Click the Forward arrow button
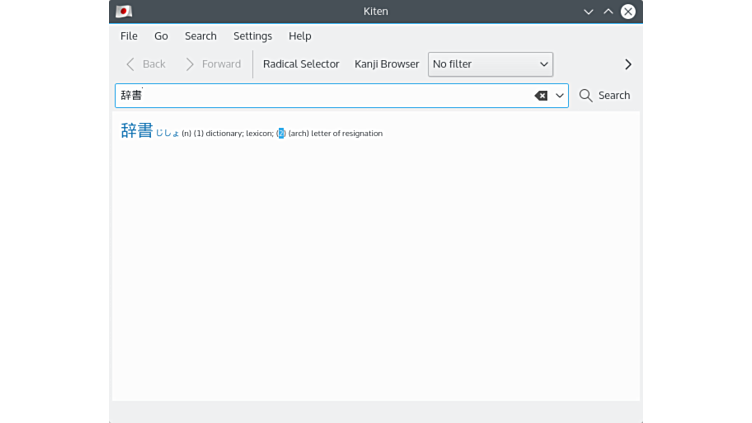 [212, 64]
